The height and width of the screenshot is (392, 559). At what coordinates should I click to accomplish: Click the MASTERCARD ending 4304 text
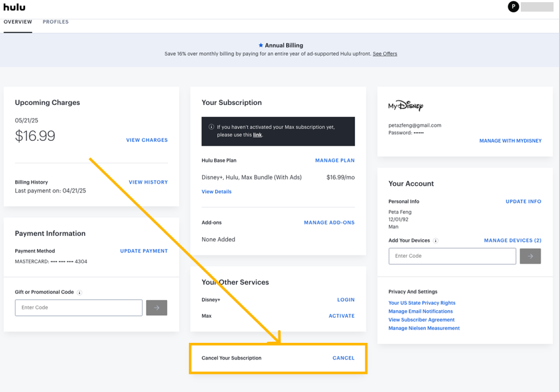tap(51, 262)
